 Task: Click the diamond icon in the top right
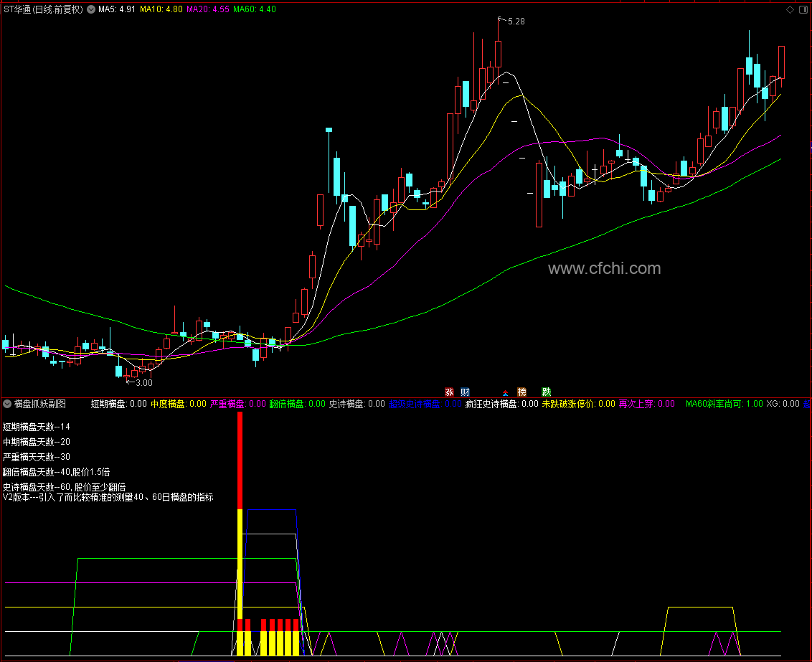(790, 9)
